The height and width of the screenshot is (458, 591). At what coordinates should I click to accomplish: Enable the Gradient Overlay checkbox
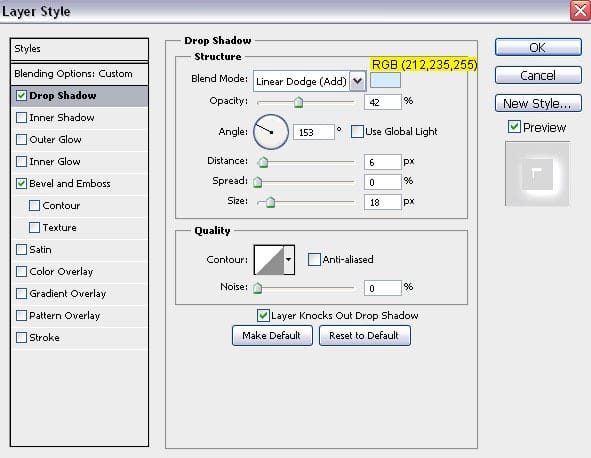coord(21,293)
